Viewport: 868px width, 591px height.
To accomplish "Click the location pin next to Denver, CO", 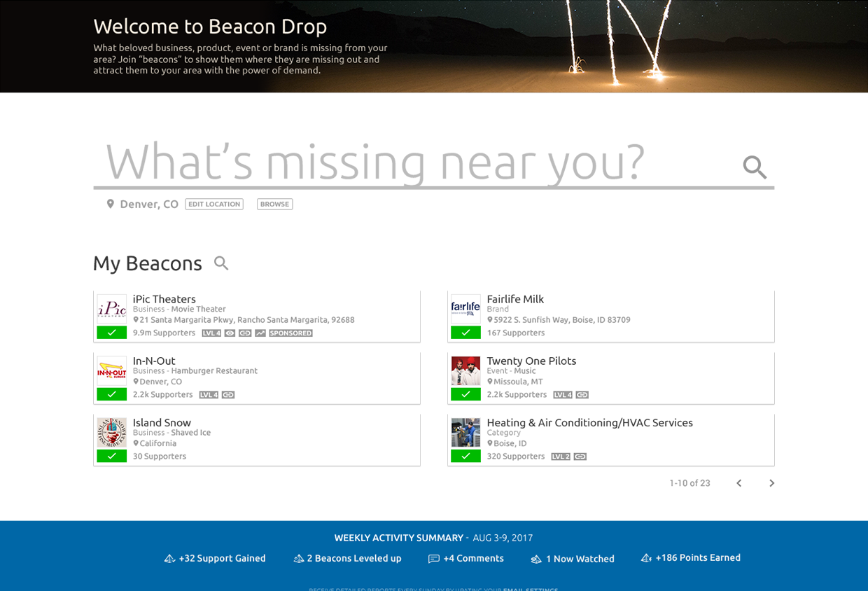I will (110, 204).
